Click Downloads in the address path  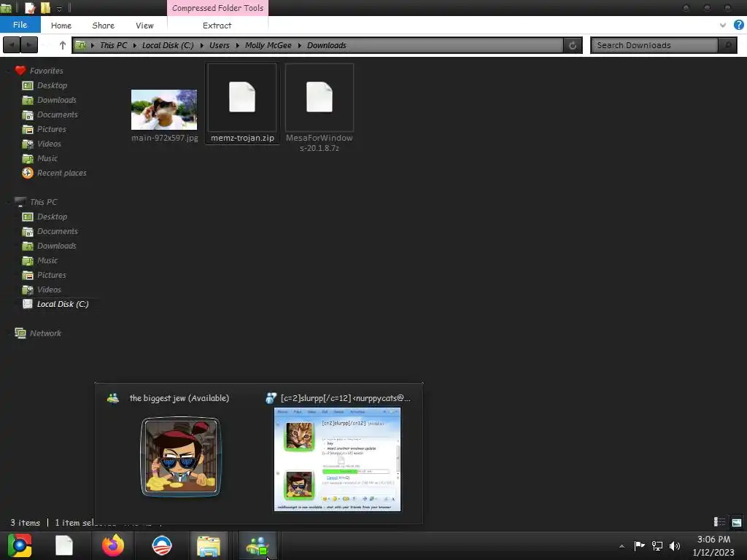coord(326,45)
